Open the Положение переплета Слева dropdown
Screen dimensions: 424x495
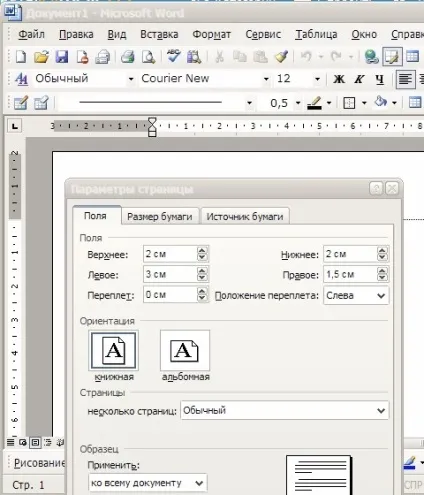[356, 295]
